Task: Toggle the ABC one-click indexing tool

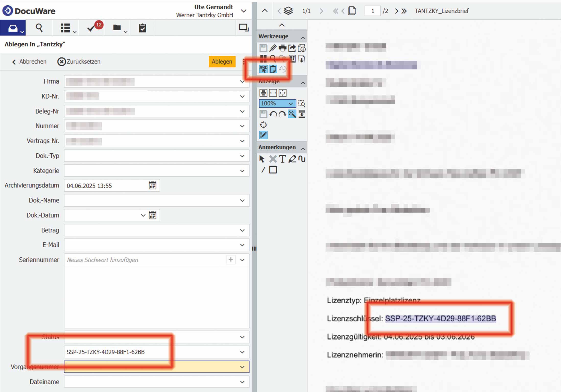Action: [x=263, y=69]
